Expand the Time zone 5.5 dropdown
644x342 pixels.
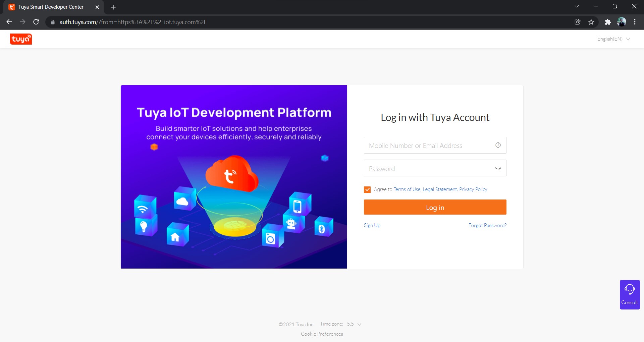(x=354, y=324)
